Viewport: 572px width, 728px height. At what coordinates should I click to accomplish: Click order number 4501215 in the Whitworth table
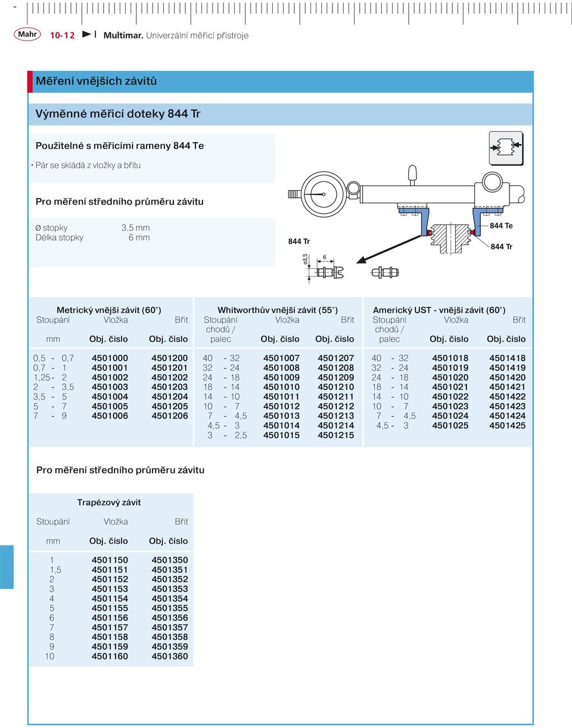click(x=335, y=435)
